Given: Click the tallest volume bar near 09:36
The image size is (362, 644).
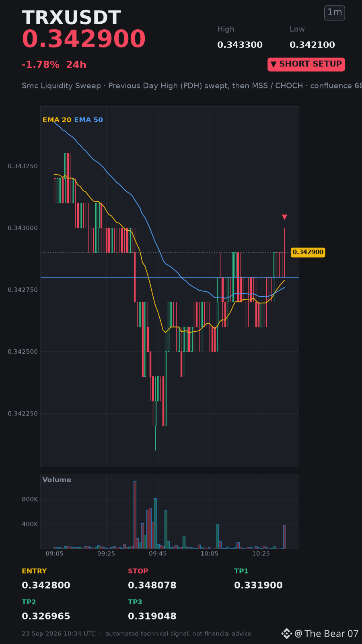Looking at the screenshot, I should [x=135, y=515].
